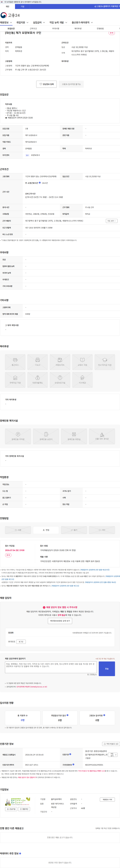Jump to the 복리후생 section tab
120x868 pixels.
tap(78, 29)
